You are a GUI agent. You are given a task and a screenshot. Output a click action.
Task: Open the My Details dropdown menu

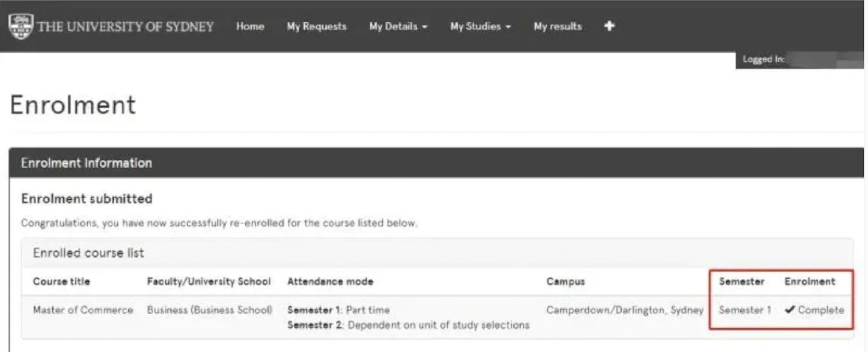[x=398, y=26]
